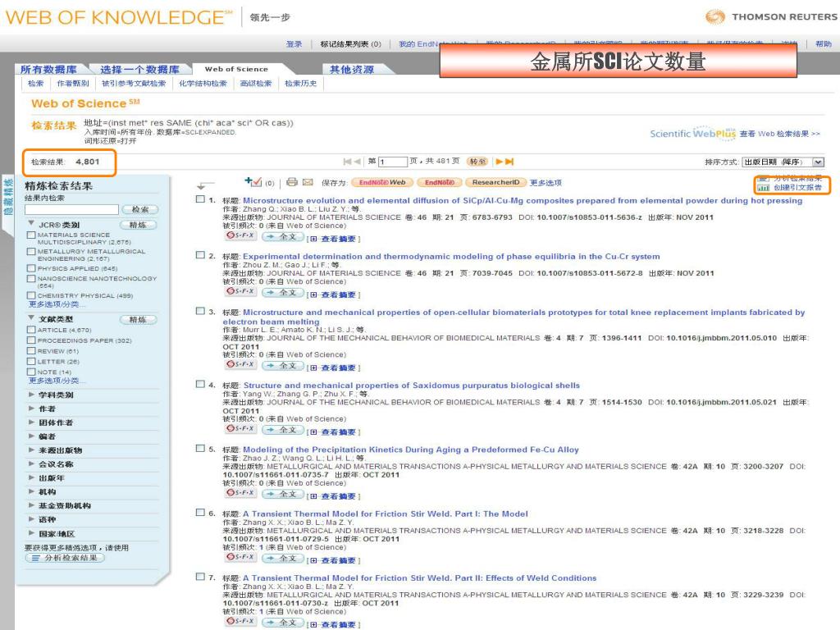Open 被引参考文献检索 sub-tab
This screenshot has height=630, width=840.
tap(134, 84)
